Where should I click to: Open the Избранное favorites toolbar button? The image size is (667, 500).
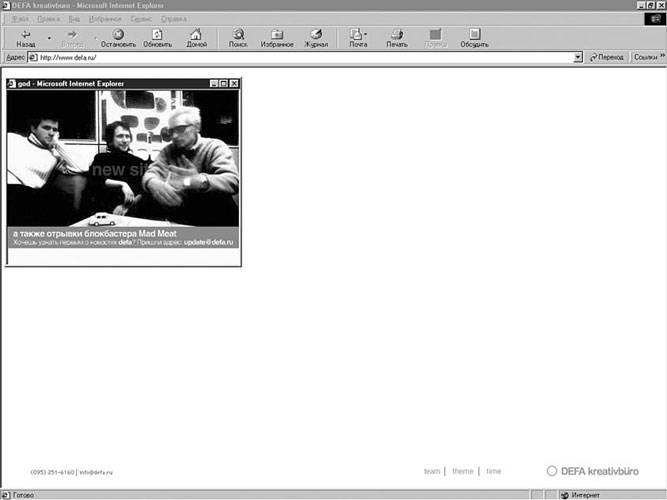(277, 38)
